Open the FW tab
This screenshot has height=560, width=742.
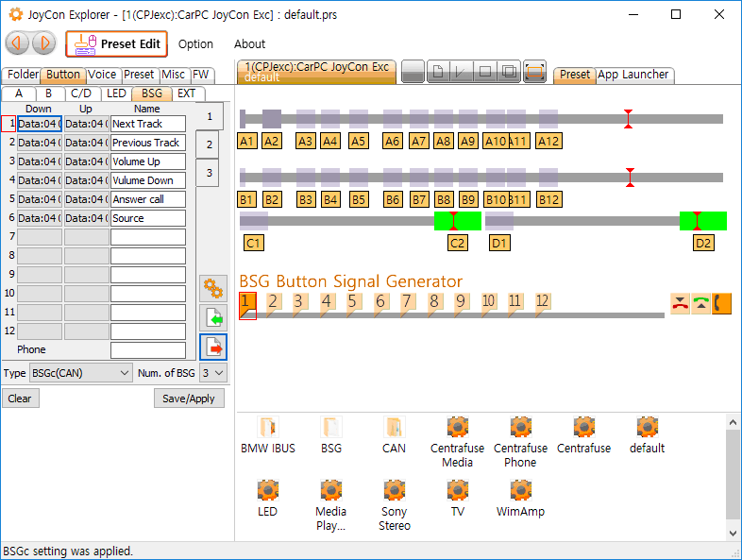coord(201,75)
